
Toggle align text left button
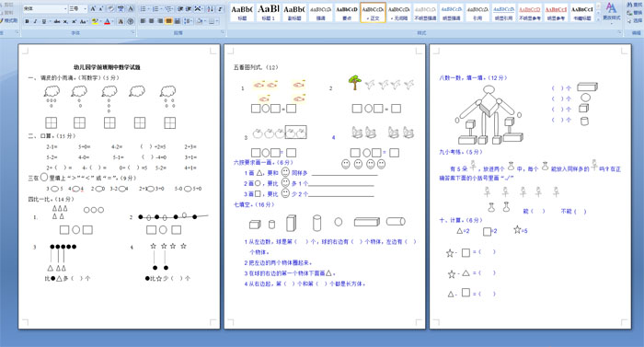click(x=143, y=21)
